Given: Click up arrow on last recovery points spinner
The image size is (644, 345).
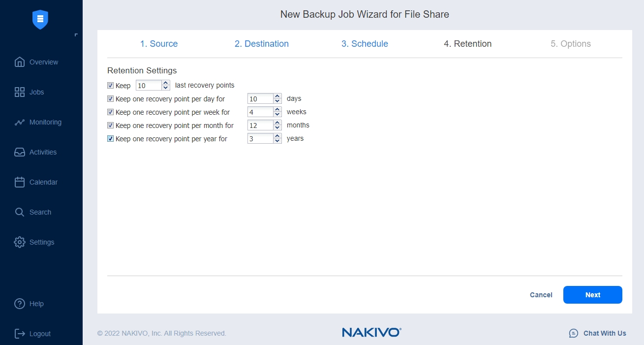Looking at the screenshot, I should point(165,83).
